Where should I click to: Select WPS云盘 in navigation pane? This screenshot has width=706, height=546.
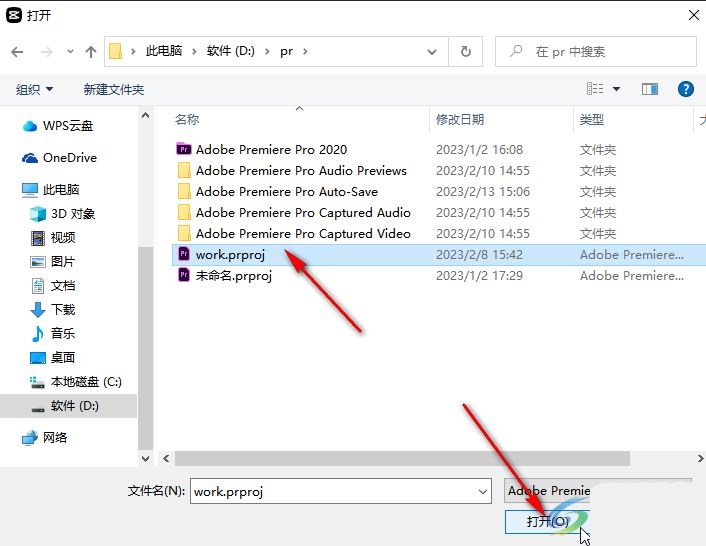(x=59, y=126)
